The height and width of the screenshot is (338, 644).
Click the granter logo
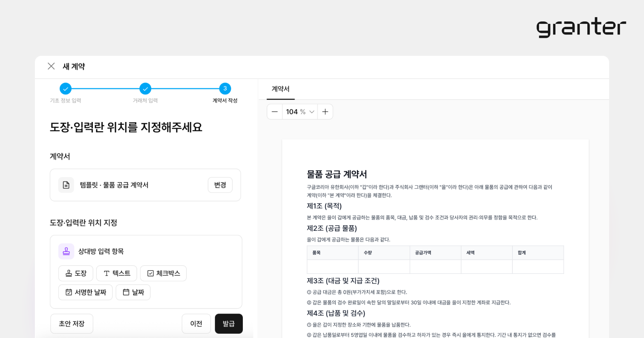[581, 27]
